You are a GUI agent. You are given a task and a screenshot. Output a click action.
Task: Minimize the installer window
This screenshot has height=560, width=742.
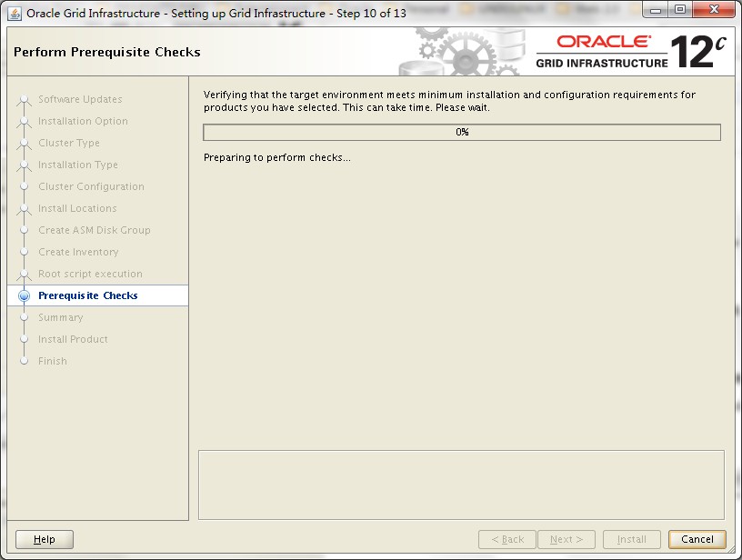656,10
